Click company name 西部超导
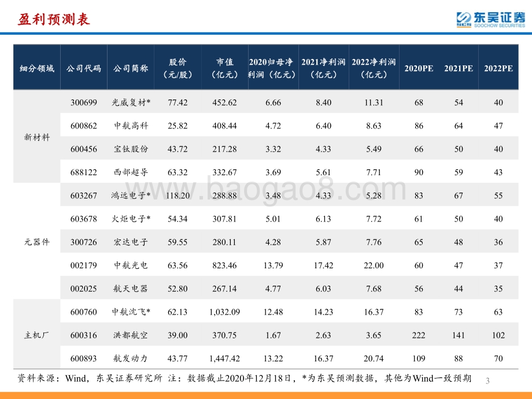Screen dimensions: 532x399 pos(131,172)
